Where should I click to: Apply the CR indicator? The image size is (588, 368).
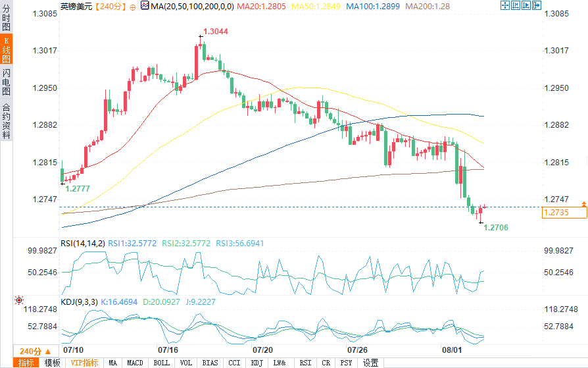click(x=326, y=363)
